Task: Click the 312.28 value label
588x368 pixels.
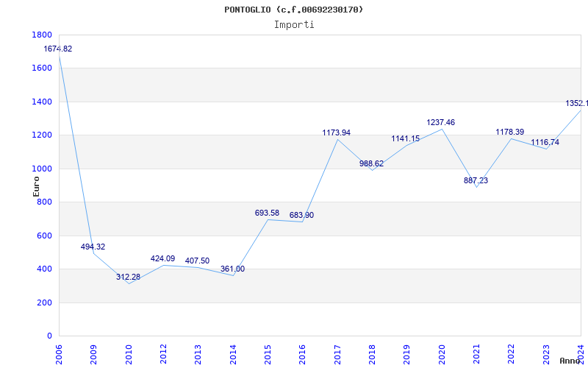Action: click(x=129, y=277)
